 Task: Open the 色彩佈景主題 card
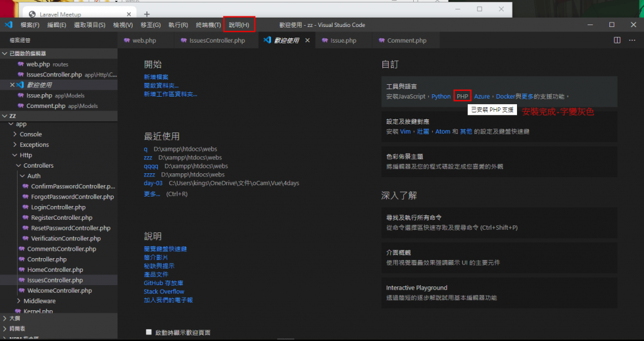(x=499, y=161)
